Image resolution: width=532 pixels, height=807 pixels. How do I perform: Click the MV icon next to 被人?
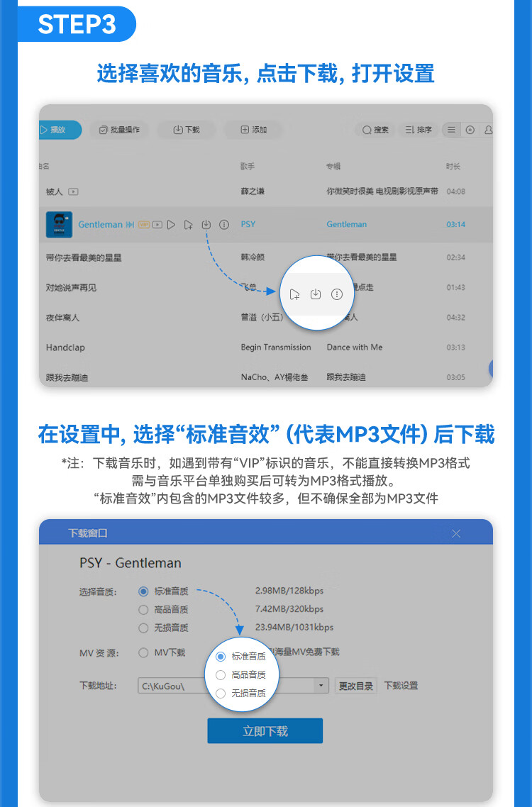tap(74, 191)
